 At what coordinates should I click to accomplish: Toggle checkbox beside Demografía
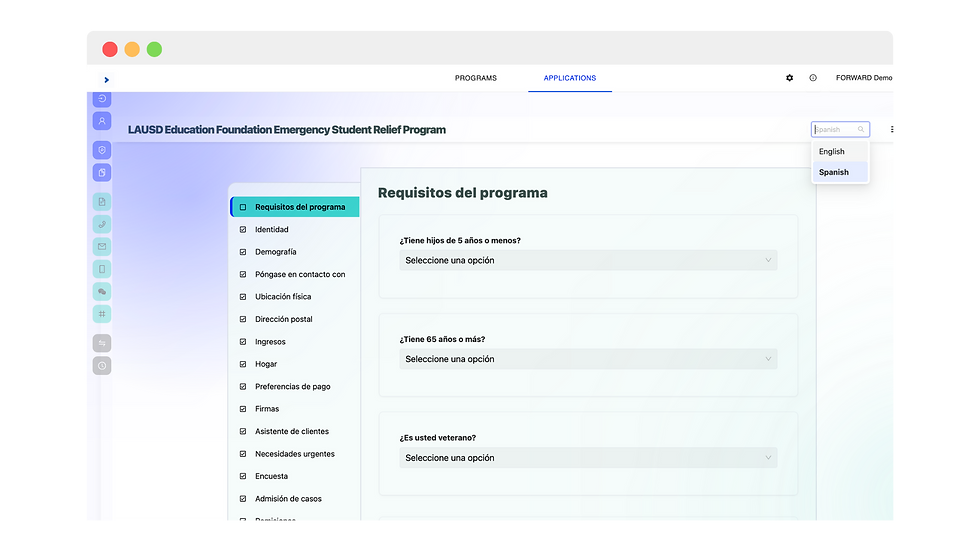point(243,252)
